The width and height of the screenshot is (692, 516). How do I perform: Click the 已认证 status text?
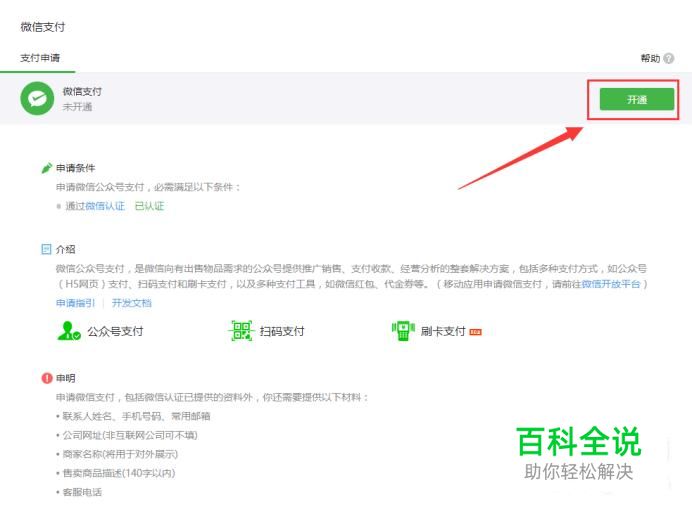(149, 206)
